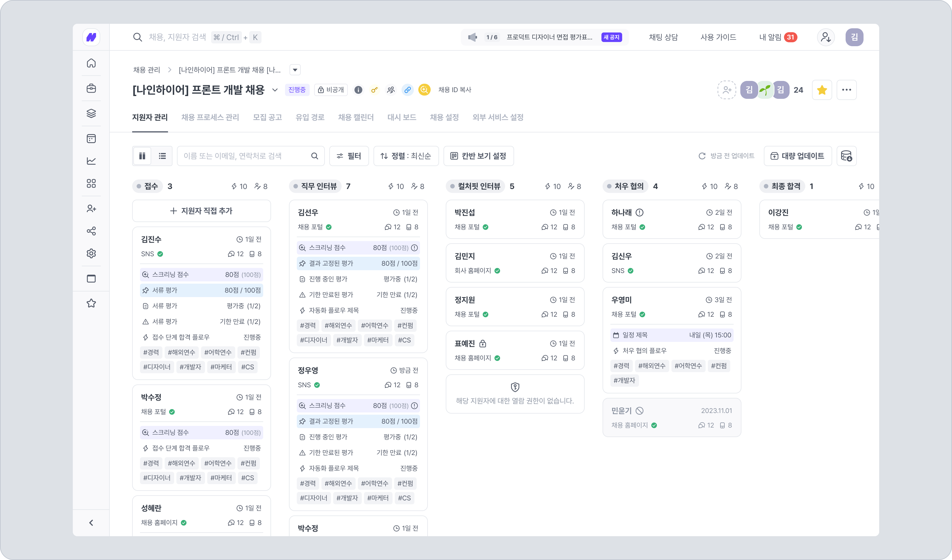This screenshot has width=952, height=560.
Task: Click 채용 ID 복사
Action: 454,90
